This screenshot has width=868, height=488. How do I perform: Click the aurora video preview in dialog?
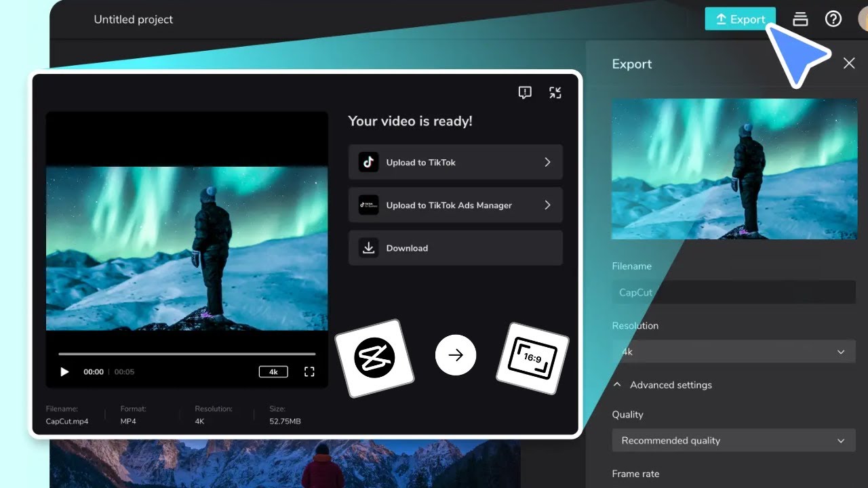point(187,248)
